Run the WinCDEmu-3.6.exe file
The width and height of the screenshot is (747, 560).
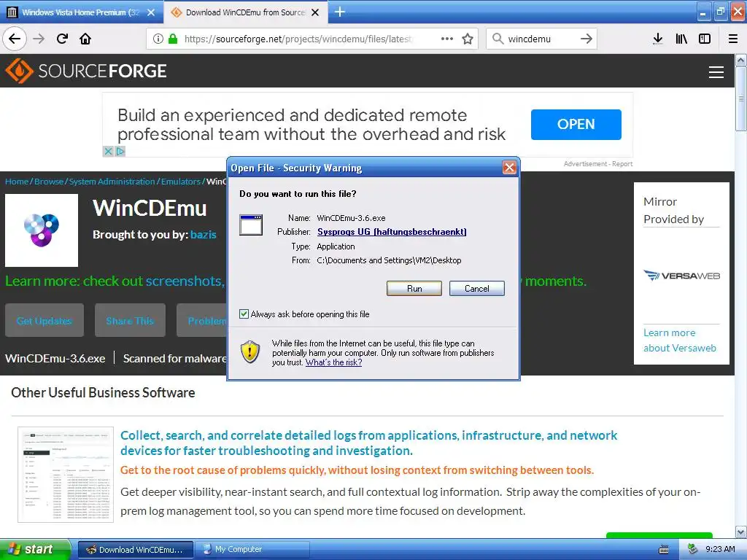pos(414,289)
